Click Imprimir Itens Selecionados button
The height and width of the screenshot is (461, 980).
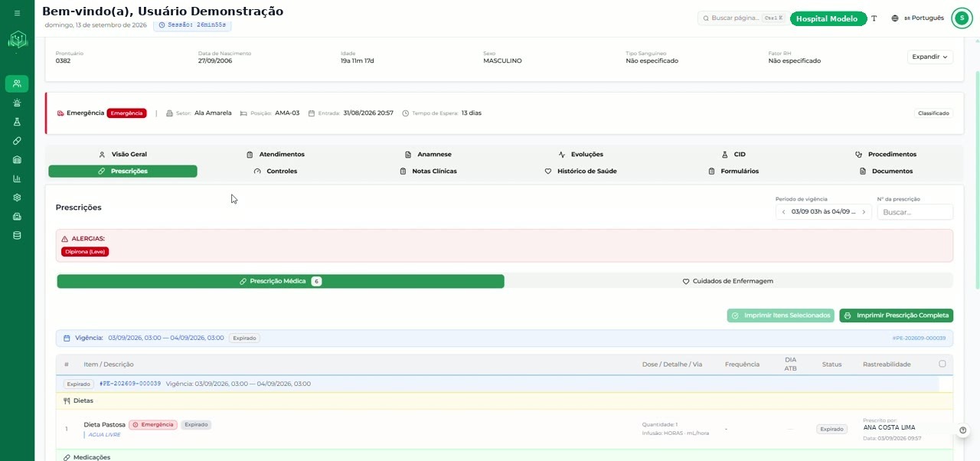click(780, 316)
